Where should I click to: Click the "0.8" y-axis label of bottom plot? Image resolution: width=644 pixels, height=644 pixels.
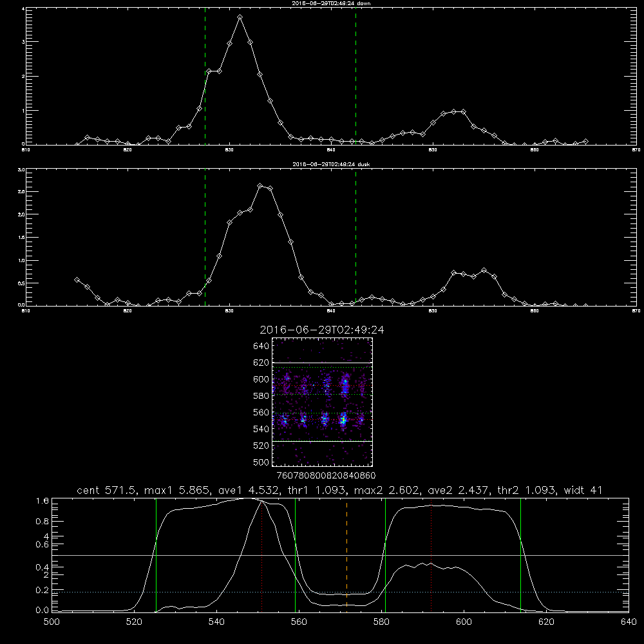[x=43, y=522]
